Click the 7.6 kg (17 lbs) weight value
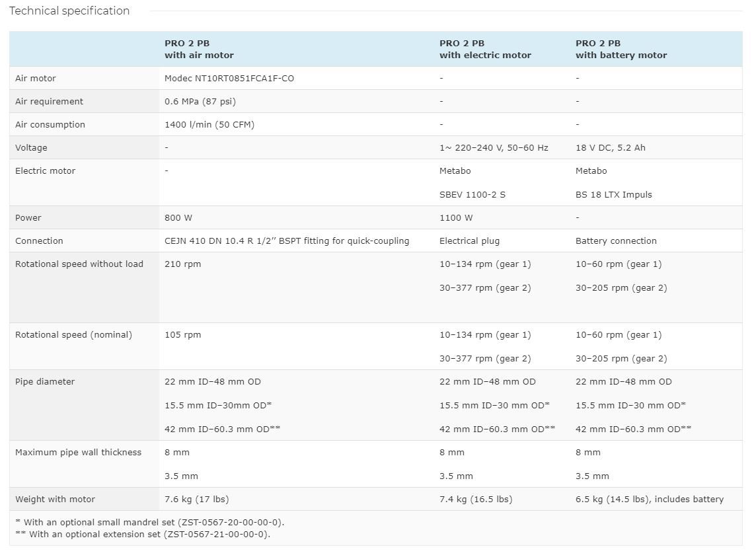 pos(196,499)
